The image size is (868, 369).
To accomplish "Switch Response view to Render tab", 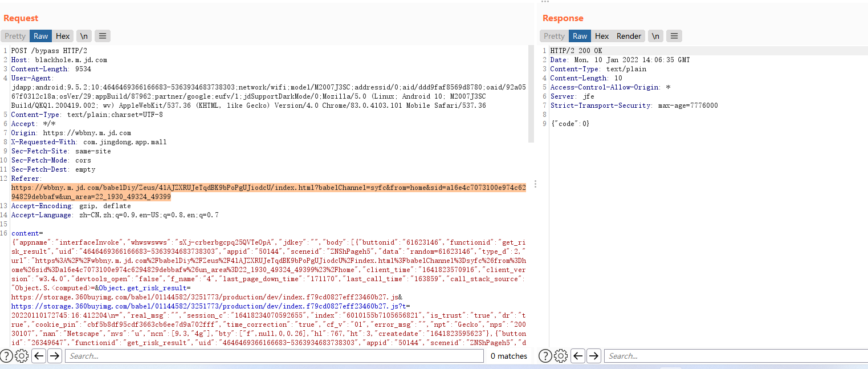I will pos(629,36).
